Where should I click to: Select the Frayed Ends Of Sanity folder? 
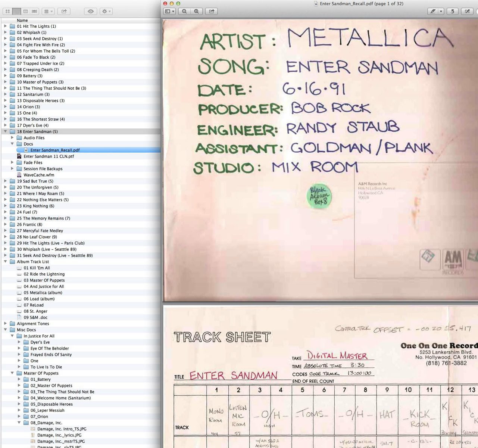[x=81, y=355]
